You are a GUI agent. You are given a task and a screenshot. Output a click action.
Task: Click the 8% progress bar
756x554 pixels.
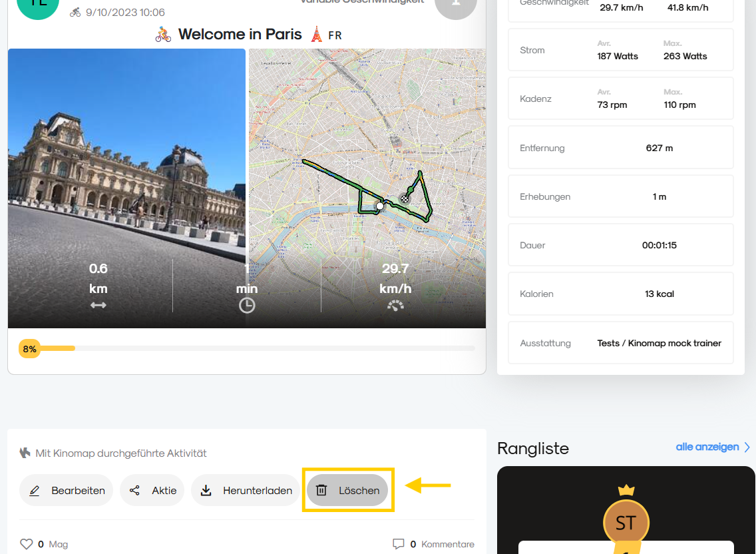coord(247,348)
